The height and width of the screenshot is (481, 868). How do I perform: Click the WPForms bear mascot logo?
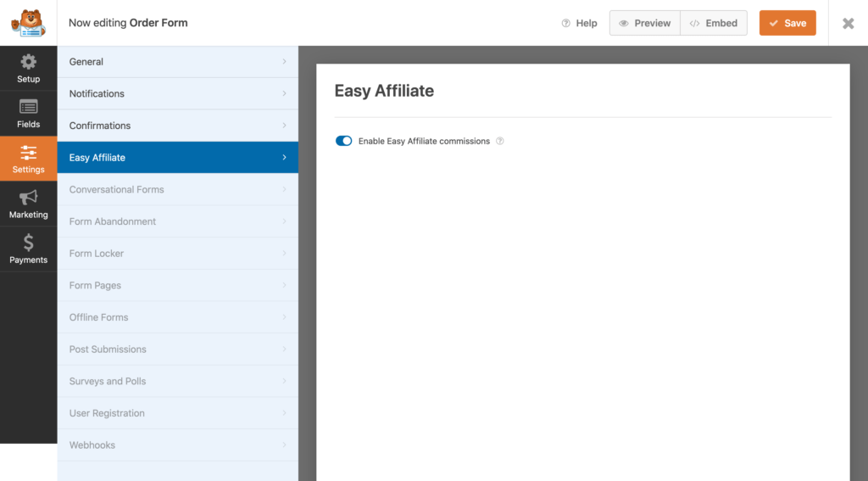(28, 23)
